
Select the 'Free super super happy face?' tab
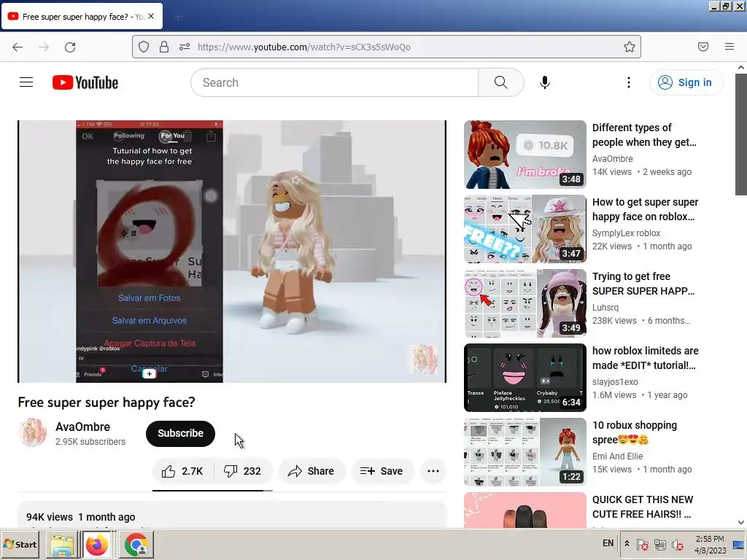pyautogui.click(x=82, y=16)
